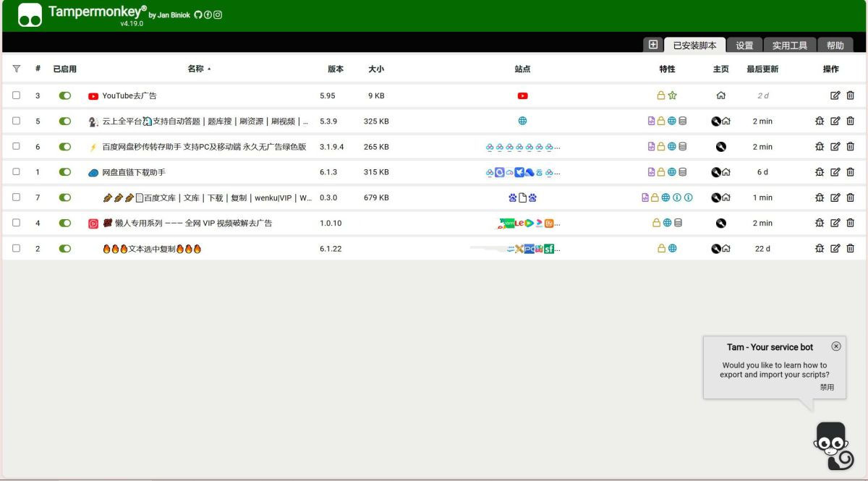Viewport: 868px width, 481px height.
Task: Open editor for the 百度文库 script
Action: click(835, 197)
